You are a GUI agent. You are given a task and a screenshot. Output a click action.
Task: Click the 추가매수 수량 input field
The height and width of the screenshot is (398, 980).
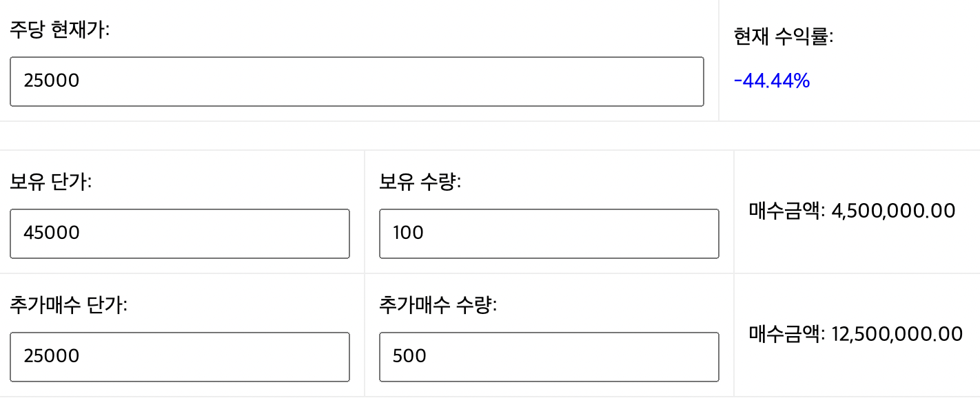click(x=548, y=357)
